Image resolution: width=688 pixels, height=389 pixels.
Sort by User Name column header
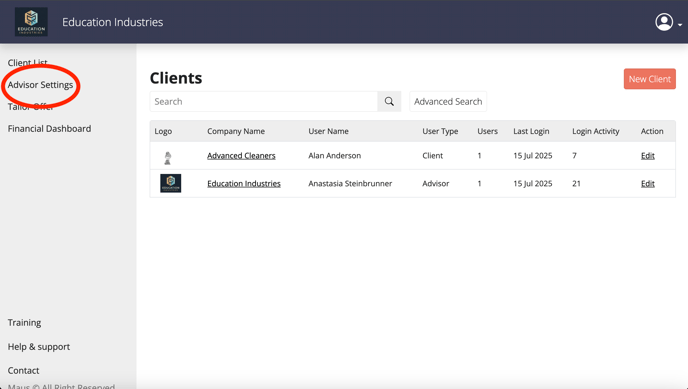(328, 131)
